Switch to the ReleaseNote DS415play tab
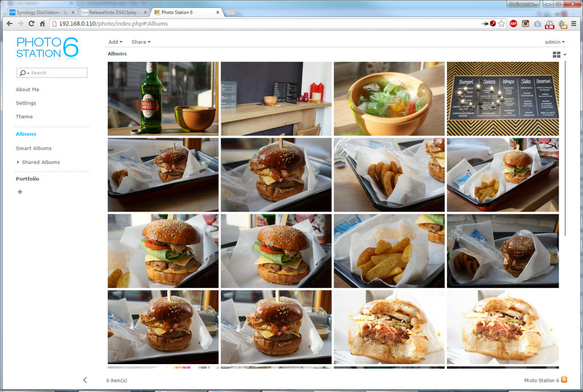The width and height of the screenshot is (583, 392). pos(112,13)
